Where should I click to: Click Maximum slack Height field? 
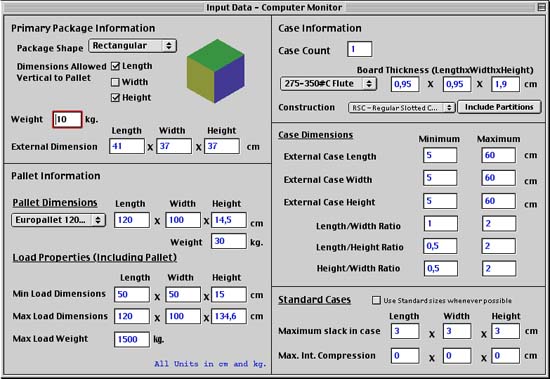505,331
